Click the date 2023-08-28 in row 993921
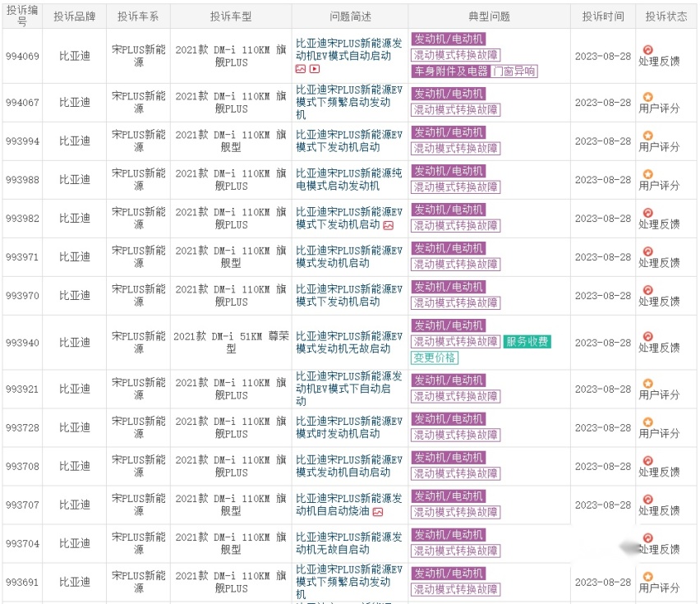700x604 pixels. coord(603,389)
